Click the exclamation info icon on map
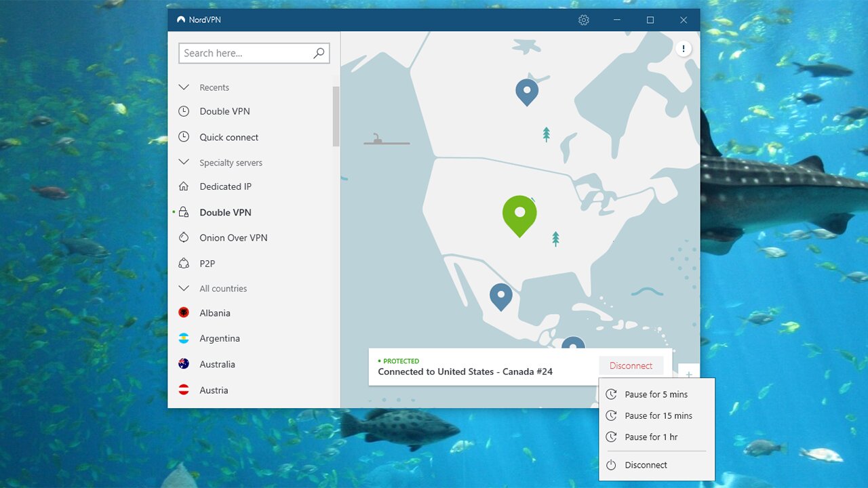Image resolution: width=868 pixels, height=488 pixels. pyautogui.click(x=683, y=49)
